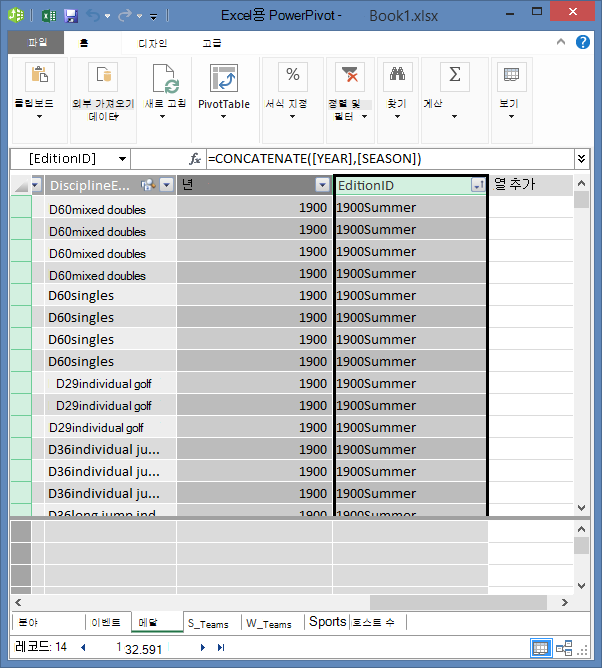The width and height of the screenshot is (602, 668).
Task: Undo the last action
Action: point(93,16)
